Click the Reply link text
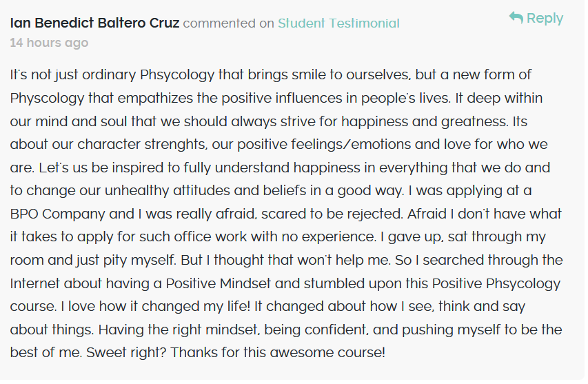The width and height of the screenshot is (588, 384). pos(545,18)
